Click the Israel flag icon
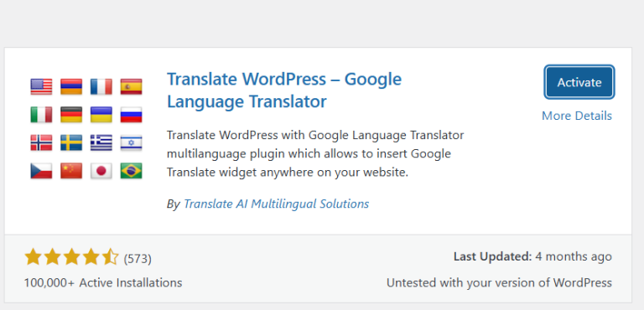 pos(131,142)
